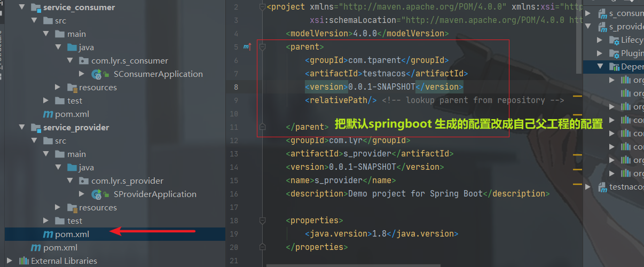Viewport: 644px width, 267px height.
Task: Click the Lifecycle folder icon in Maven panel
Action: [x=614, y=40]
